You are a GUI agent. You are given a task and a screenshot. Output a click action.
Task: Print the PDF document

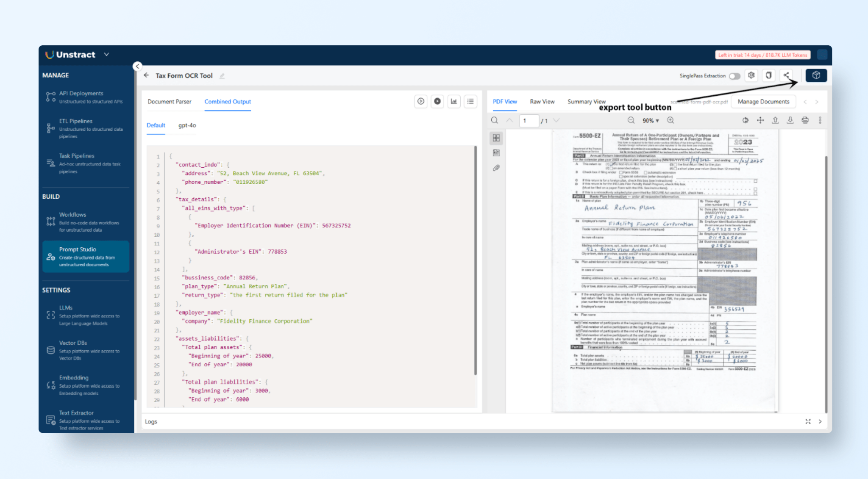pyautogui.click(x=805, y=120)
